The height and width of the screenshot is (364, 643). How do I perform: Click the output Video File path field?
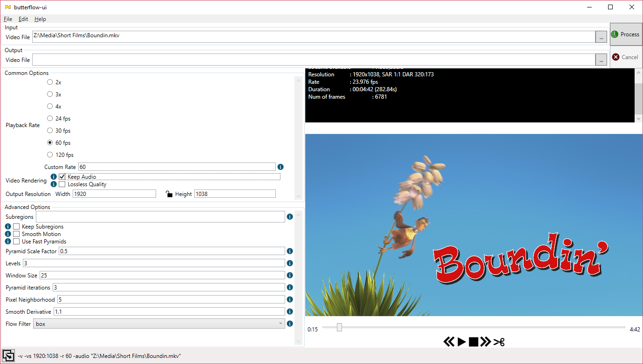pos(314,60)
